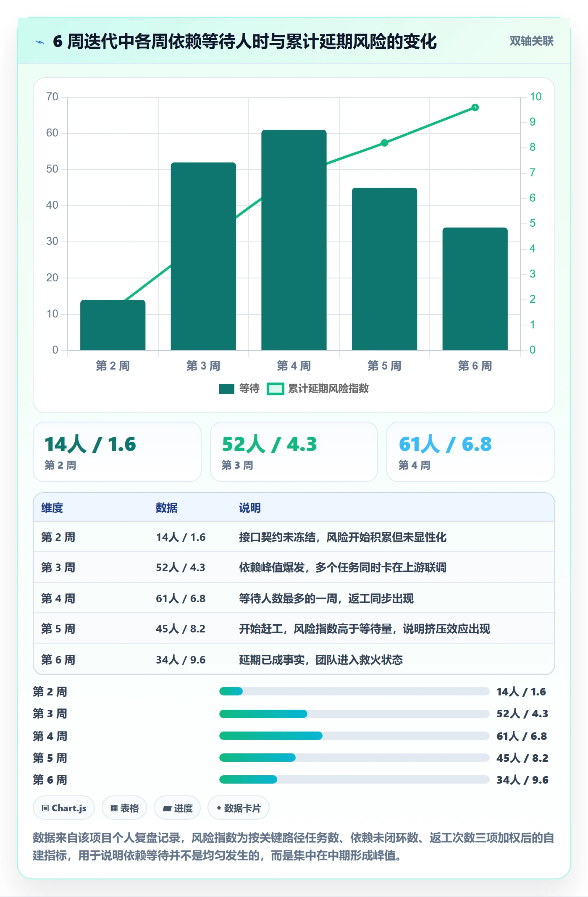
Task: Click the 数据 column header
Action: coord(167,508)
